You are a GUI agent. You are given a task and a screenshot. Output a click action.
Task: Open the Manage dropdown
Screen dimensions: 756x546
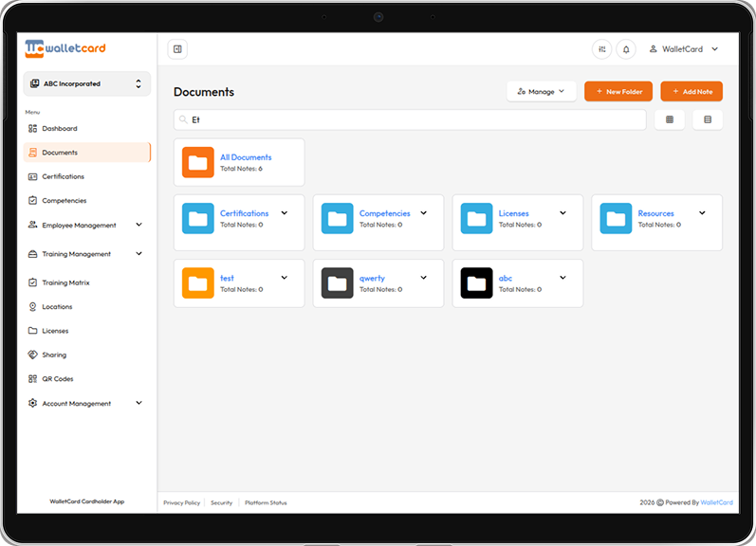541,92
